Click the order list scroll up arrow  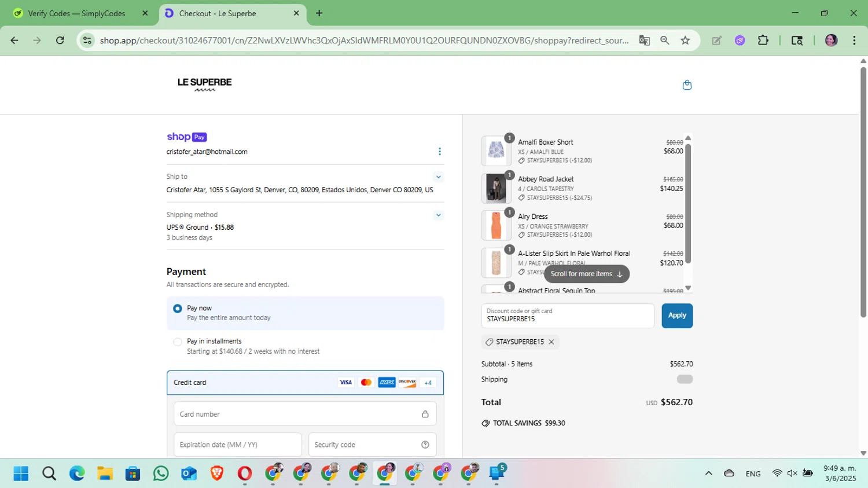pyautogui.click(x=688, y=138)
